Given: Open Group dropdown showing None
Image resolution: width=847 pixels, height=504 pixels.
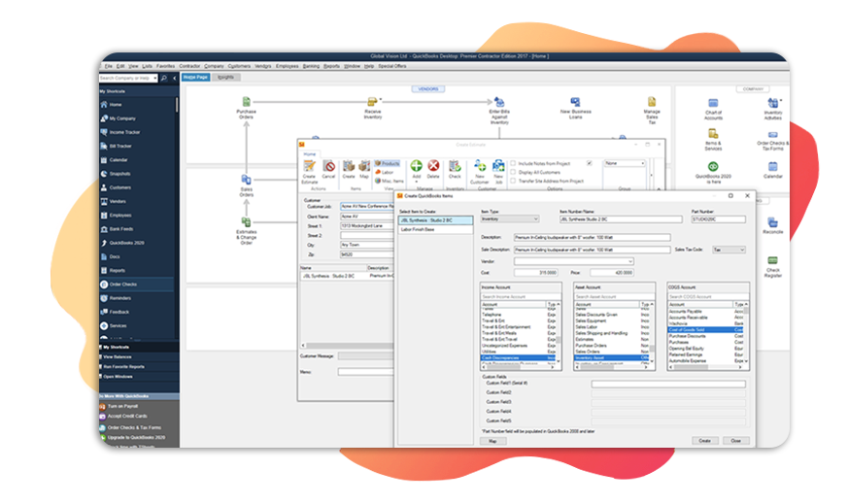Looking at the screenshot, I should 625,163.
